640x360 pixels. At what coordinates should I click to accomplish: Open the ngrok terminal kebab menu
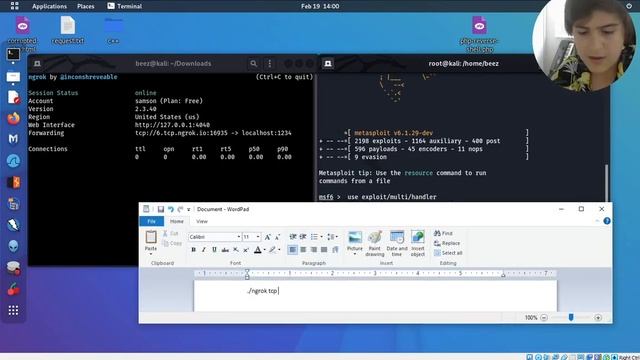(x=269, y=64)
